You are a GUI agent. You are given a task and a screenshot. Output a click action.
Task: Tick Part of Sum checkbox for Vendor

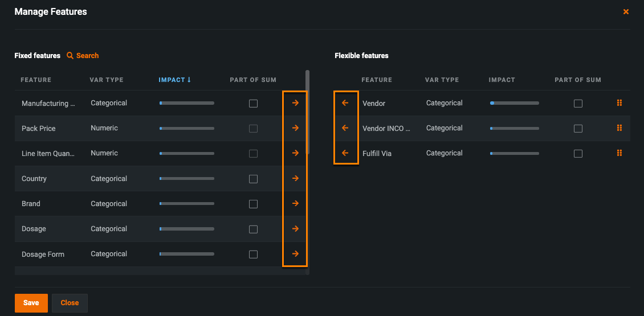tap(578, 104)
